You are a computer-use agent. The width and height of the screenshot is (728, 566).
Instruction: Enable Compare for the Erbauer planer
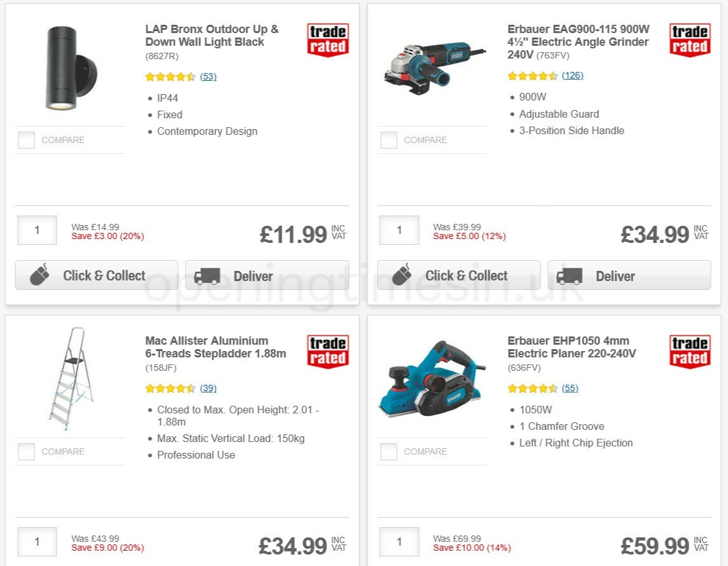[x=388, y=452]
